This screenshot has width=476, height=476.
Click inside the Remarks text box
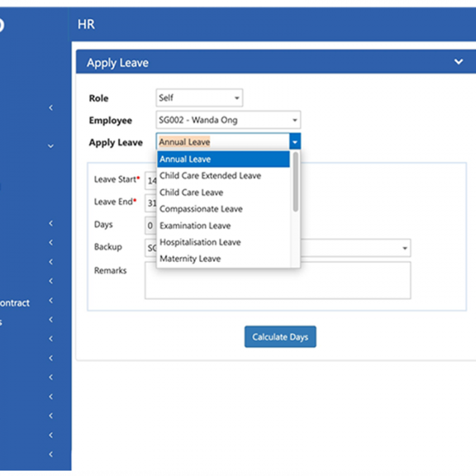277,280
